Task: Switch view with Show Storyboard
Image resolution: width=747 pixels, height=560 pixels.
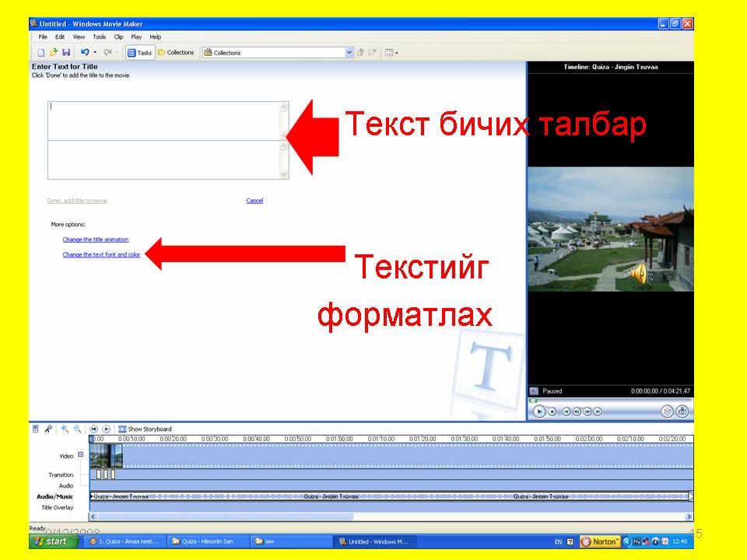Action: pyautogui.click(x=145, y=429)
